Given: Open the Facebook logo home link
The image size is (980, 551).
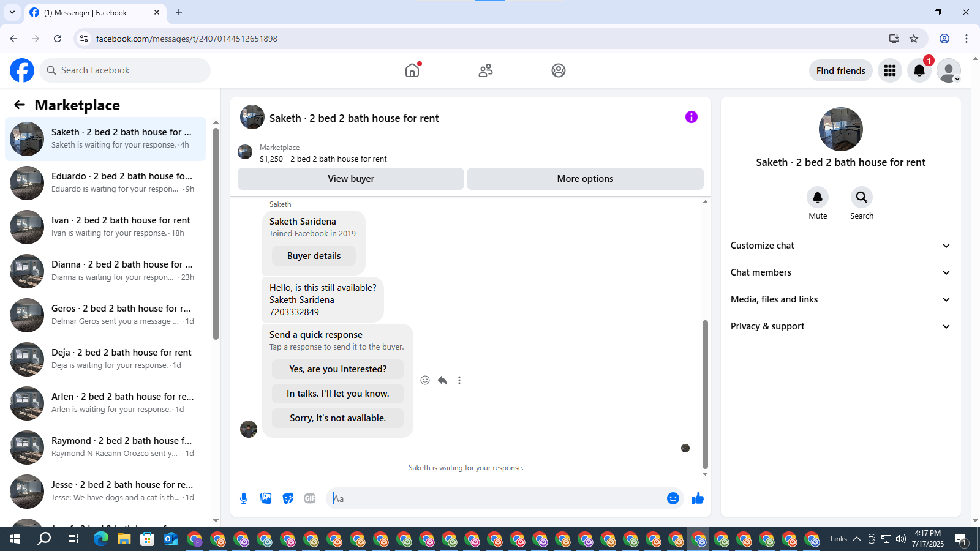Looking at the screenshot, I should [x=22, y=70].
